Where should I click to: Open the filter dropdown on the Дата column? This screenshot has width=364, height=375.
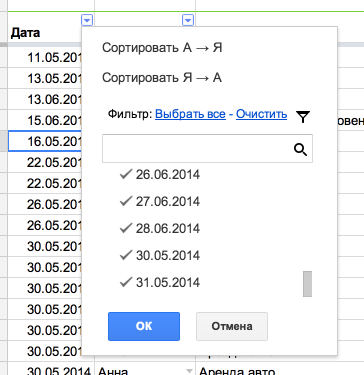click(87, 21)
